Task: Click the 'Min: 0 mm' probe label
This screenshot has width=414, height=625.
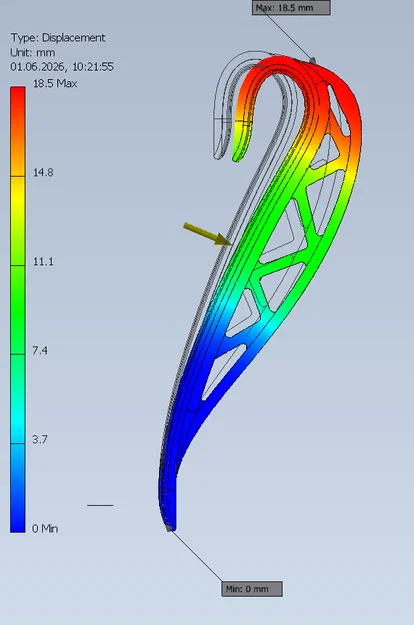Action: click(x=252, y=589)
